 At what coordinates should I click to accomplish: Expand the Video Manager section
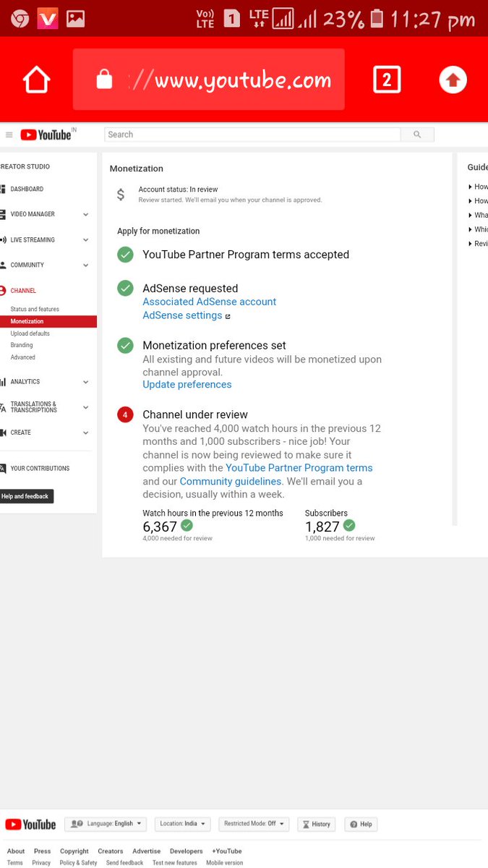pyautogui.click(x=86, y=215)
